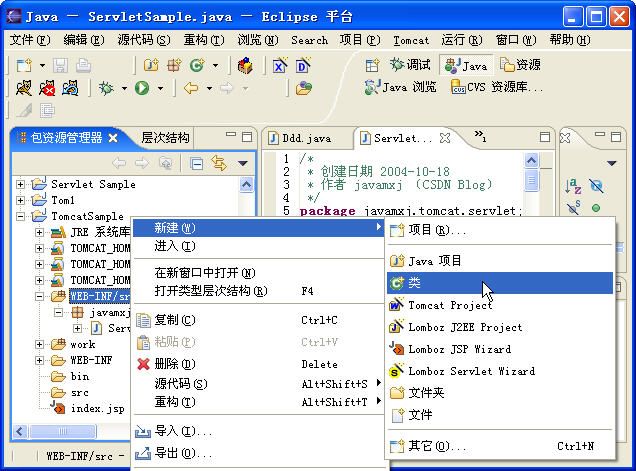636x471 pixels.
Task: Click the green Run toolbar icon
Action: point(142,88)
